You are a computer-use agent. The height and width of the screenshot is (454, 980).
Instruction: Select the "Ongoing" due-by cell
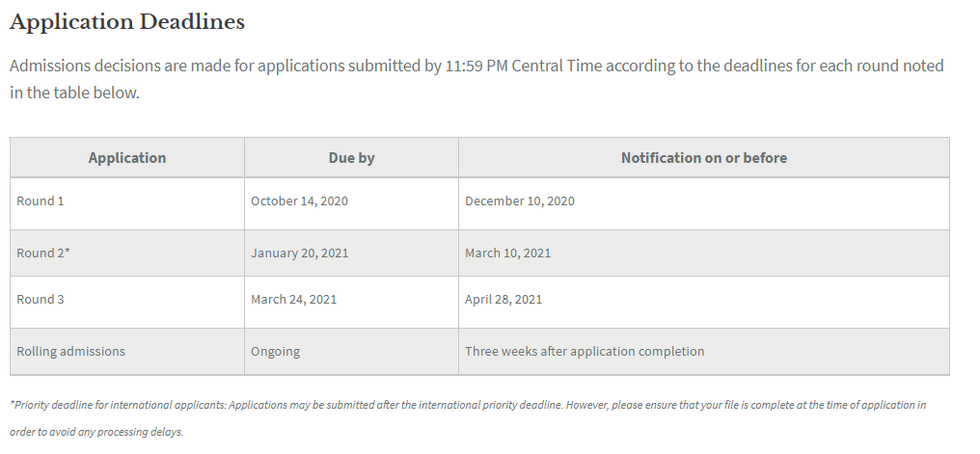pos(275,352)
